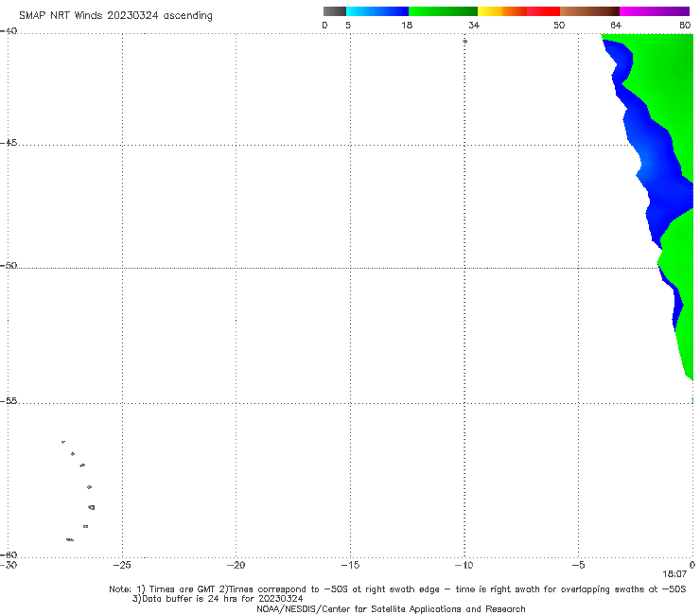700x615 pixels.
Task: Click the '18:07' swath time stamp
Action: [x=674, y=574]
